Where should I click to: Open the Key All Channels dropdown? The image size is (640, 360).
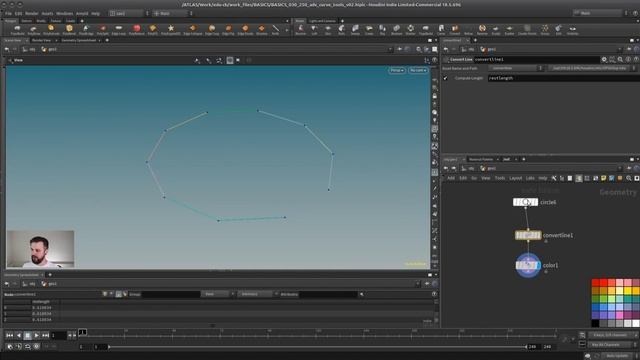click(x=612, y=345)
